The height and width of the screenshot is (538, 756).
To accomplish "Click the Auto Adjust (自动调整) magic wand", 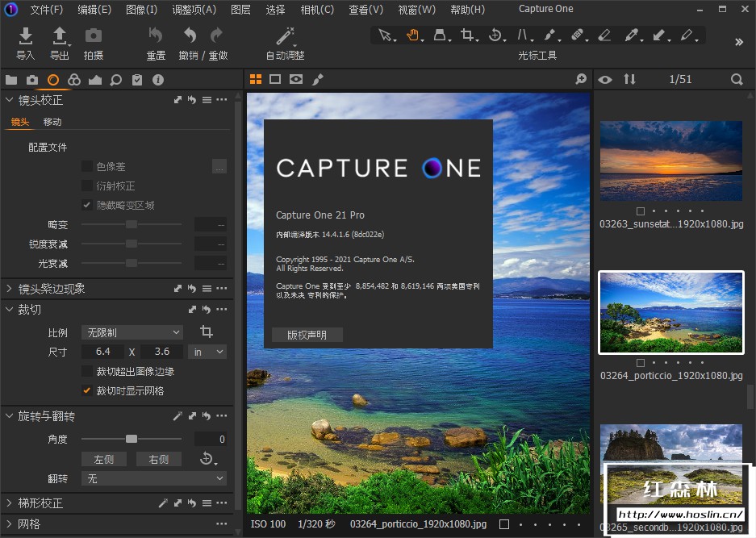I will pyautogui.click(x=285, y=36).
